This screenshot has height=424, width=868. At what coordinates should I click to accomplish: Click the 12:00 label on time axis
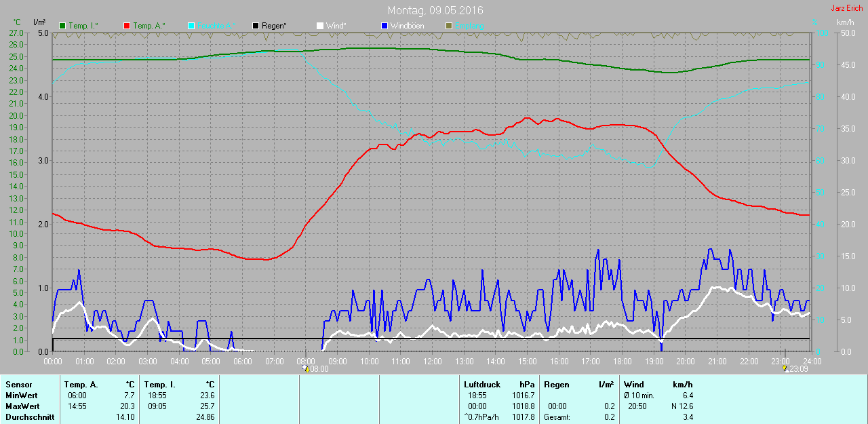(432, 362)
